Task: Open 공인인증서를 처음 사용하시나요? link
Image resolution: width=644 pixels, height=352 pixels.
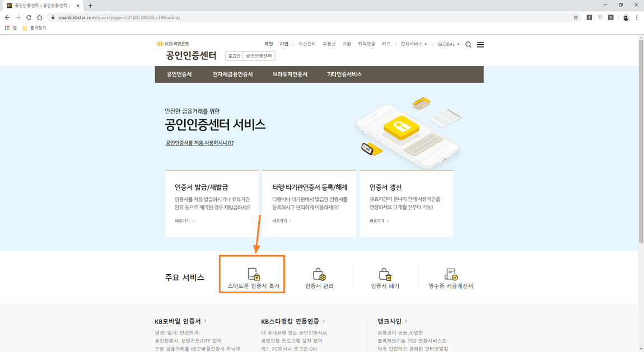Action: point(199,143)
